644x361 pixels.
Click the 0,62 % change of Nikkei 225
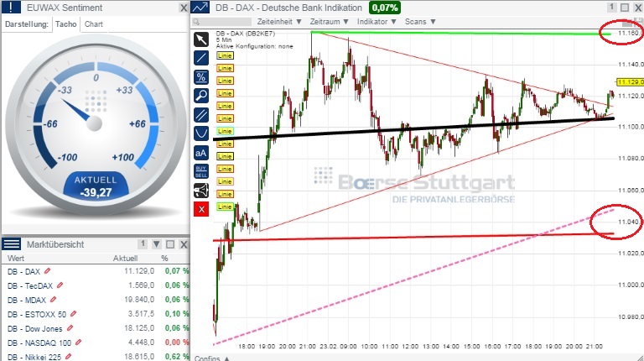(177, 357)
